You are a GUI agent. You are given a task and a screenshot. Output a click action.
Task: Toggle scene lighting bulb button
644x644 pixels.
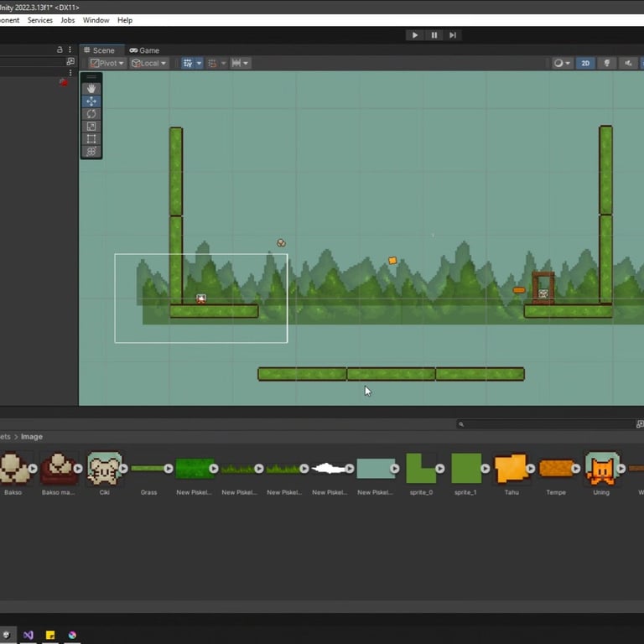point(607,63)
